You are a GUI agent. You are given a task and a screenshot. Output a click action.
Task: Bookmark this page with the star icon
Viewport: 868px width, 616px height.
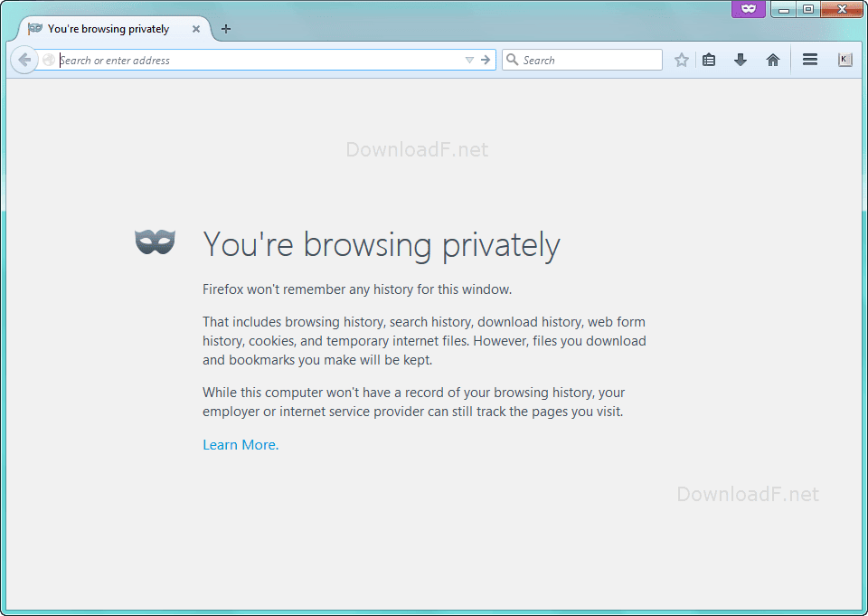point(682,60)
